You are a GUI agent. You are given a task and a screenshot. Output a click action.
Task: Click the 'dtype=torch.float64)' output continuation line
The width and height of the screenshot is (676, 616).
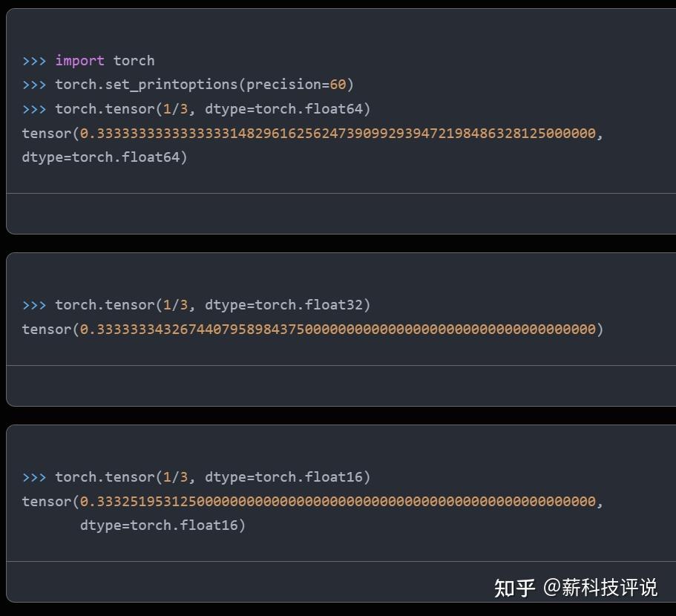click(105, 157)
